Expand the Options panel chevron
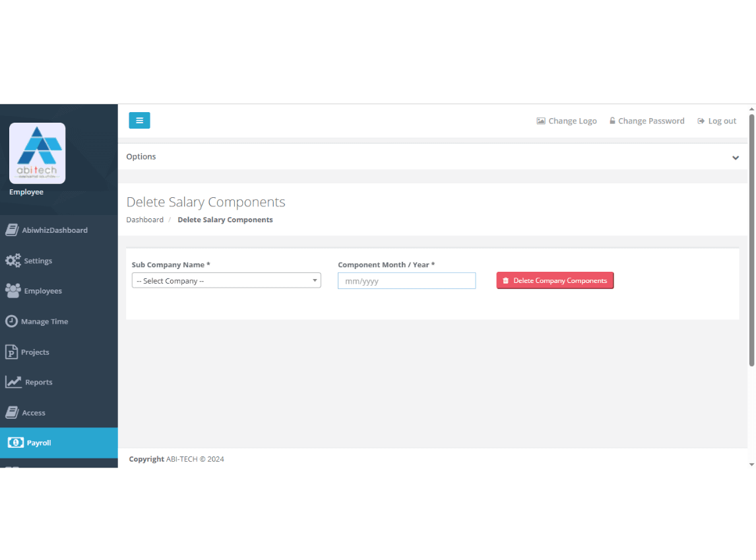The height and width of the screenshot is (560, 756). point(735,158)
